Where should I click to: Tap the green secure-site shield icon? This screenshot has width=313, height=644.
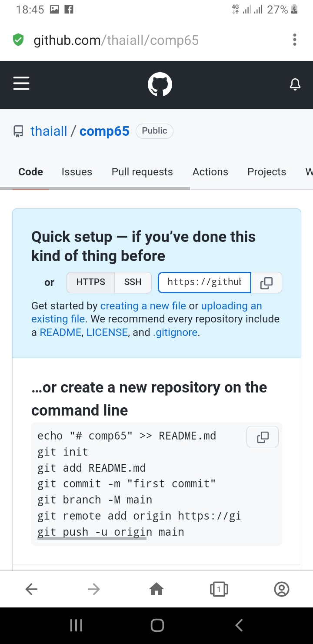click(x=18, y=40)
